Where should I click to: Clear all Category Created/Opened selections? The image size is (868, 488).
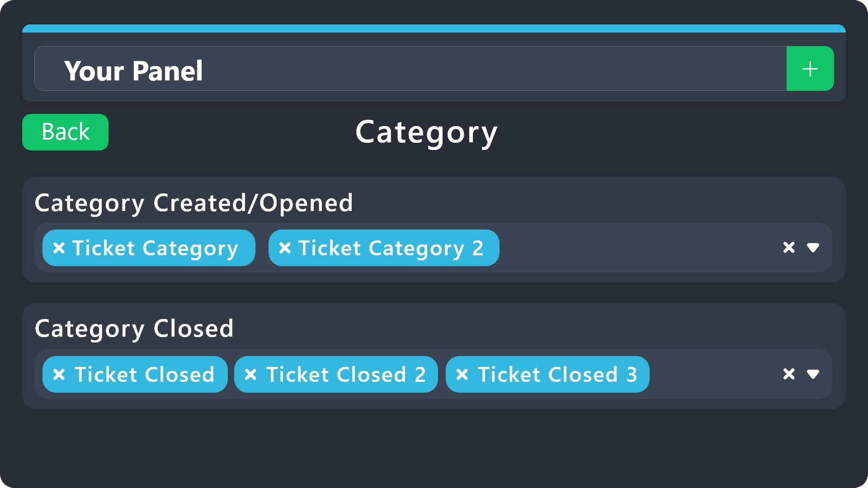tap(789, 248)
